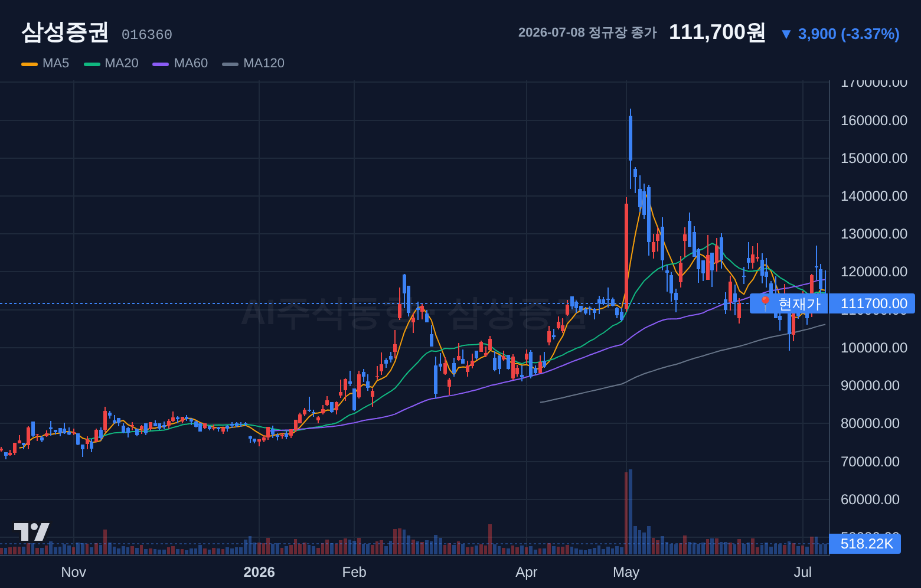Click the 삼성증권 stock name title
Image resolution: width=921 pixels, height=588 pixels.
click(x=65, y=32)
